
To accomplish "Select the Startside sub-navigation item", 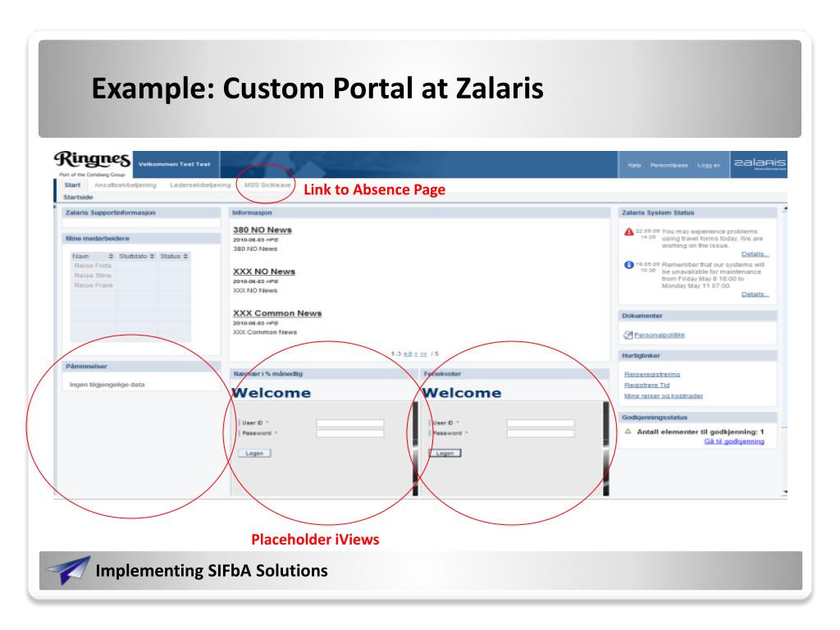I will (78, 197).
